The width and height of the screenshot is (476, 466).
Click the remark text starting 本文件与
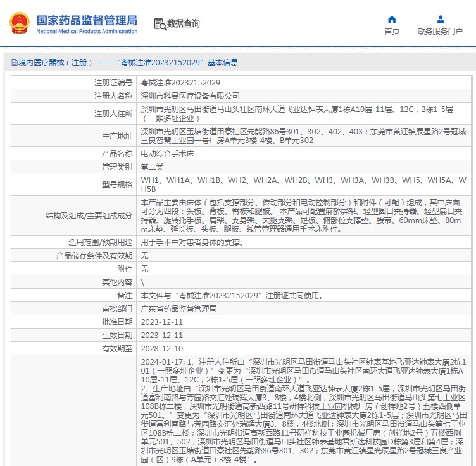(x=232, y=296)
